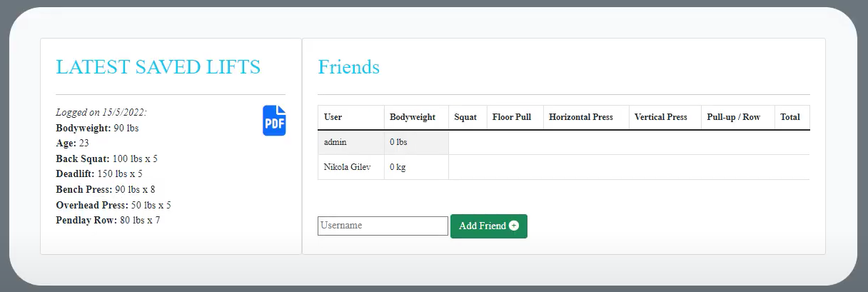Viewport: 868px width, 292px height.
Task: Click the Back Squat 100 lbs line
Action: point(106,158)
